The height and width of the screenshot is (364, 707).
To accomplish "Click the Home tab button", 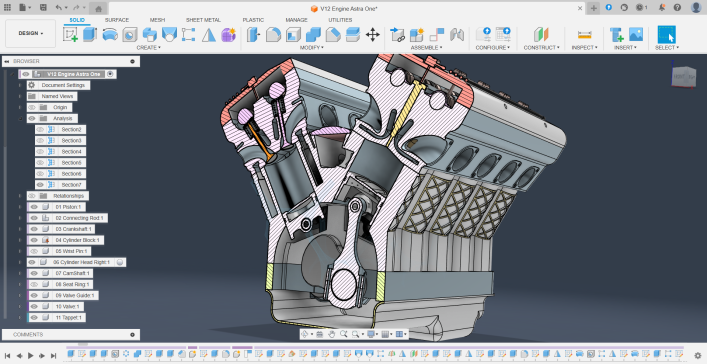I will 99,9.
